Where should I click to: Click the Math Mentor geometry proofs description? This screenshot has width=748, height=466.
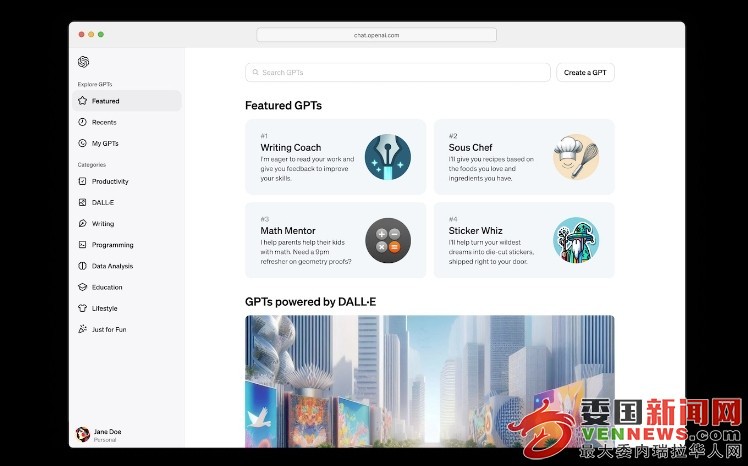(x=306, y=252)
